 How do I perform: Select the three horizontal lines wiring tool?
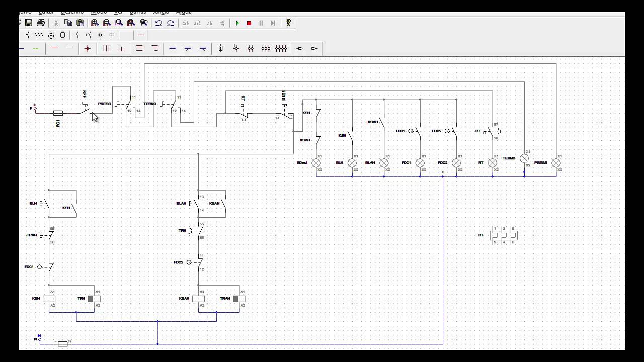(139, 48)
